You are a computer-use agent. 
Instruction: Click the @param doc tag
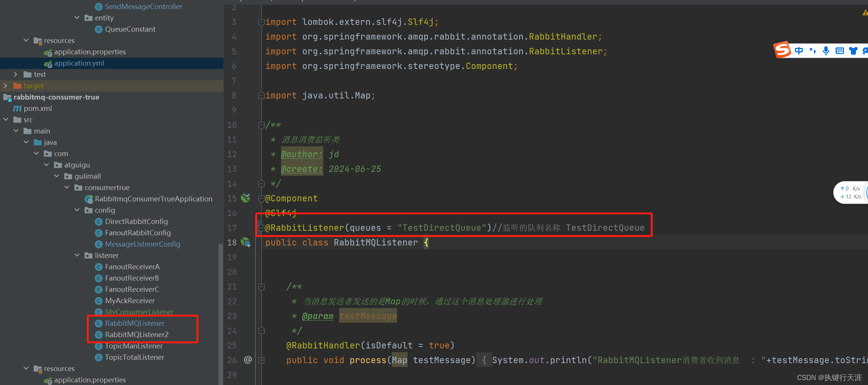click(x=318, y=316)
